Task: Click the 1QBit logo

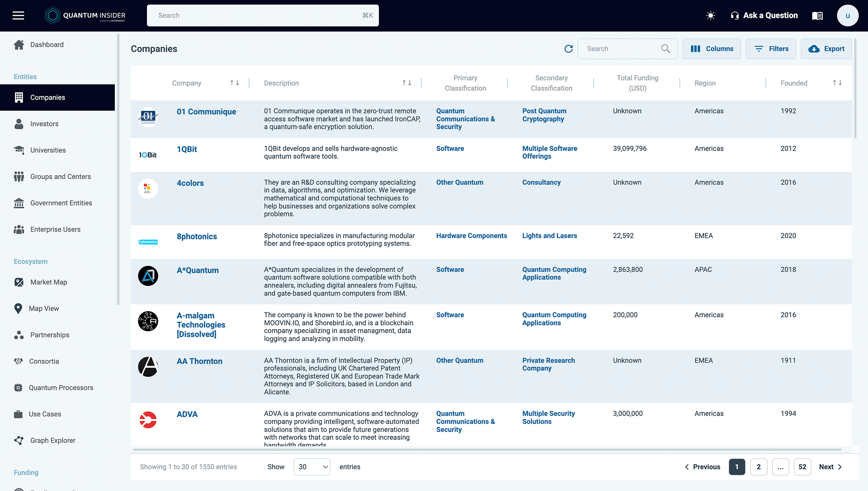Action: [x=148, y=155]
